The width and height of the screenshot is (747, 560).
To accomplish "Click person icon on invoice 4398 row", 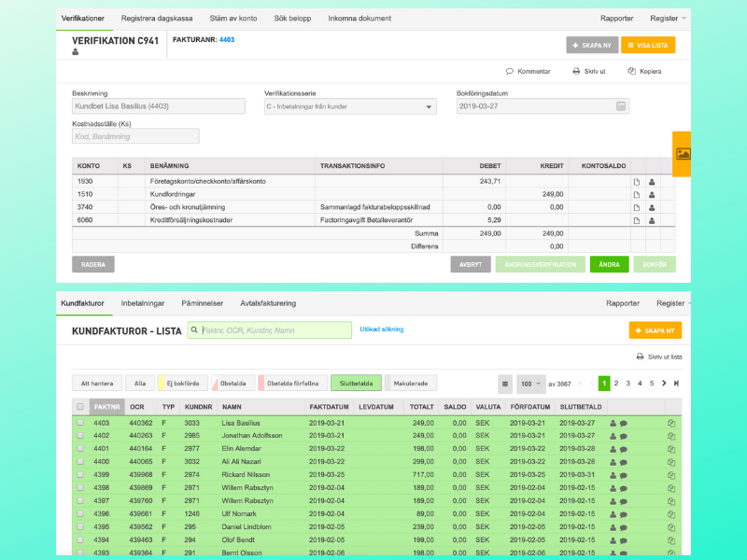I will pos(613,488).
